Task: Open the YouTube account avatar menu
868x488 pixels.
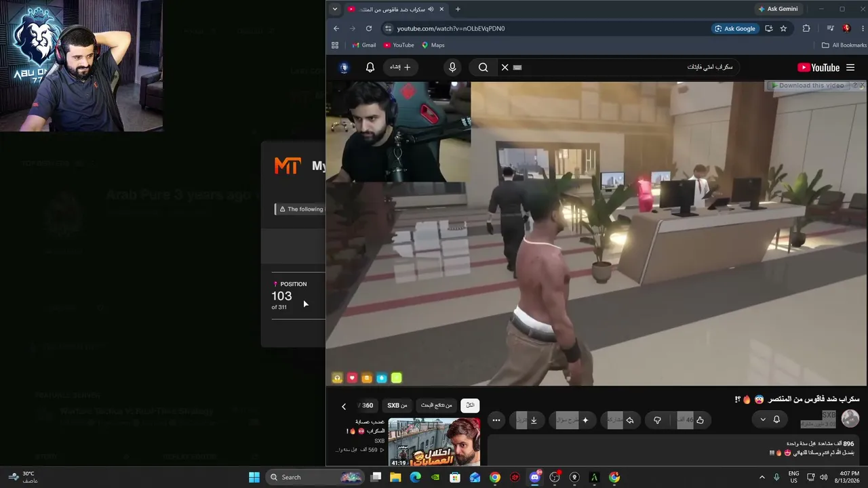Action: point(344,68)
